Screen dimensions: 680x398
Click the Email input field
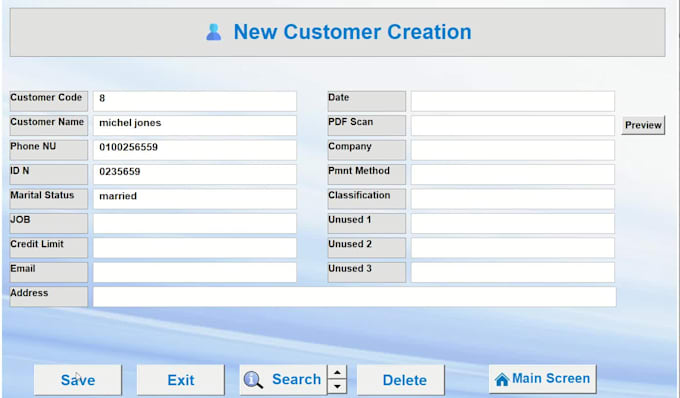(x=195, y=272)
